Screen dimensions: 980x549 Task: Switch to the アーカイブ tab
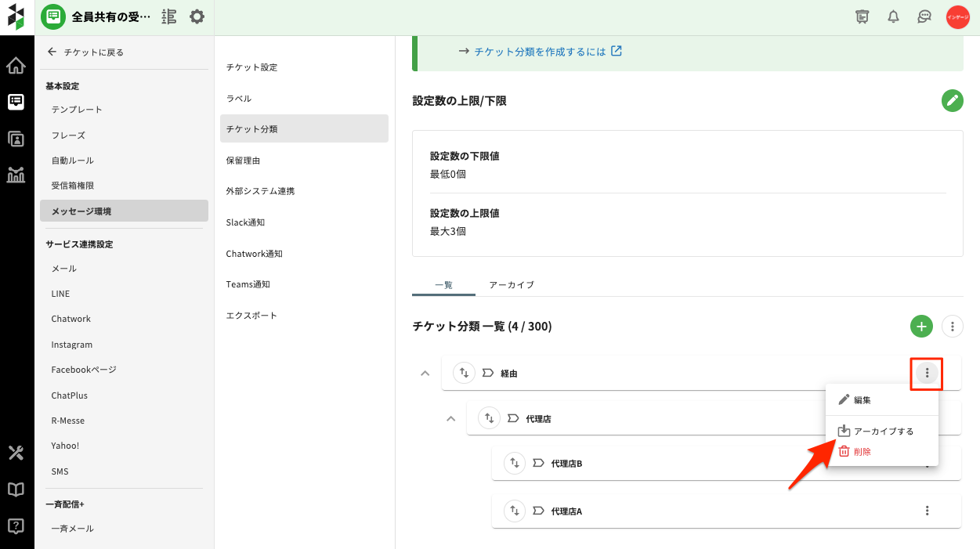[x=511, y=285]
